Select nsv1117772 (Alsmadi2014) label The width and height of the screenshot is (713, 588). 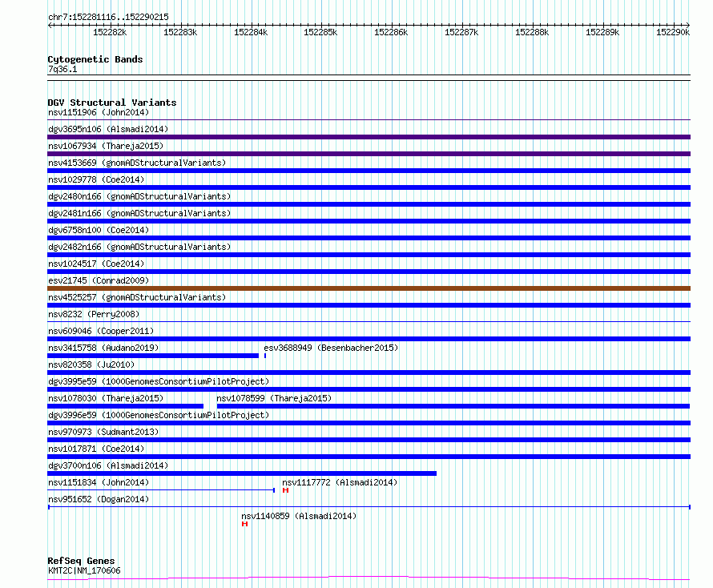pos(340,482)
